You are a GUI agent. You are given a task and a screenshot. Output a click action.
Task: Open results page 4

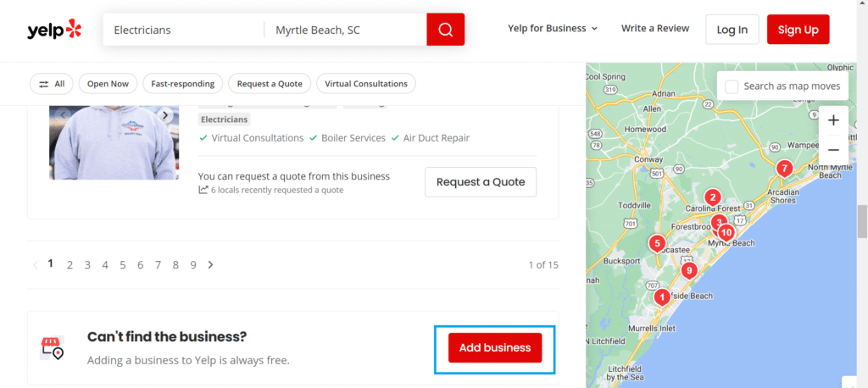[105, 265]
